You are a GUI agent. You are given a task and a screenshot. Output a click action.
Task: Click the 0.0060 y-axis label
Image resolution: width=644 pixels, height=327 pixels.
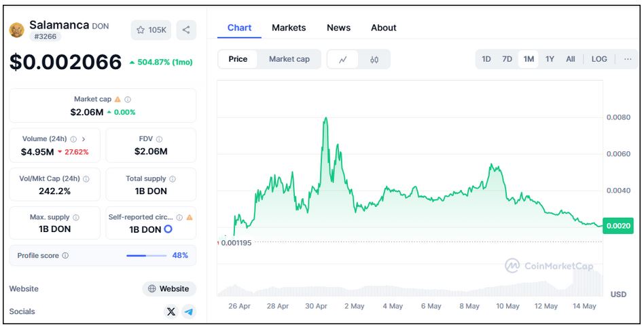tap(618, 154)
